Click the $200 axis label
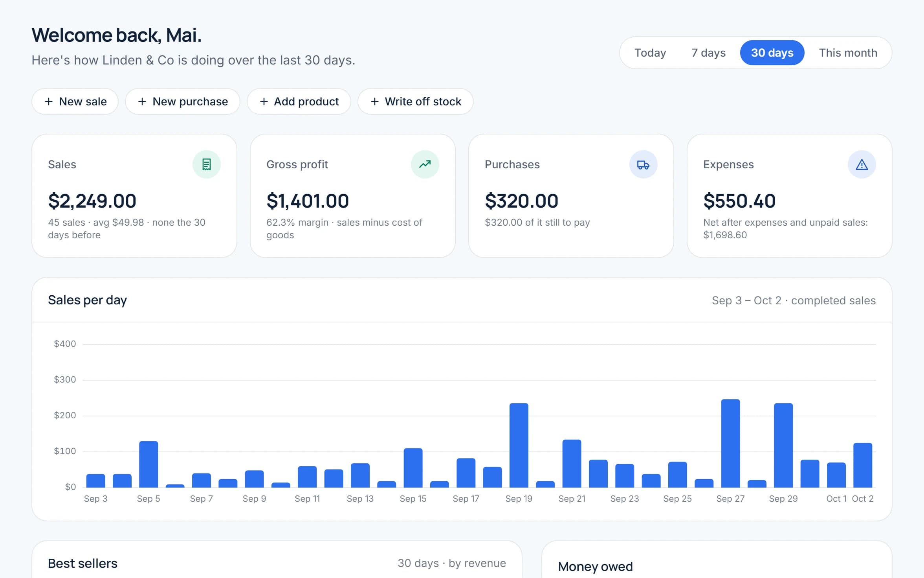Screen dimensions: 924x578 pos(65,415)
